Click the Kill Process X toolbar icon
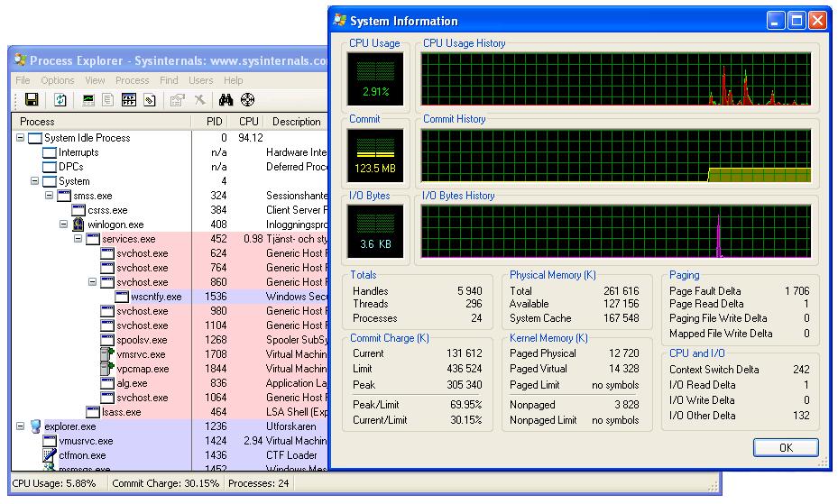Screen dimensions: 838x504 coord(199,100)
